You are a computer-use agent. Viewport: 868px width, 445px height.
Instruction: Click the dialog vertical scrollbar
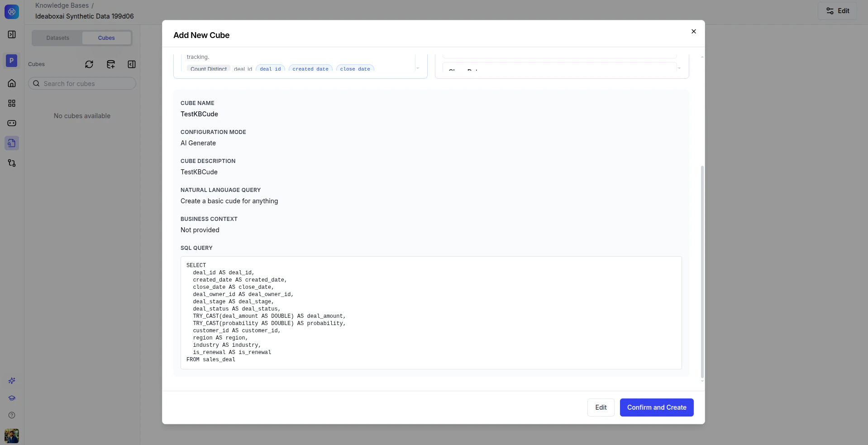(x=702, y=272)
